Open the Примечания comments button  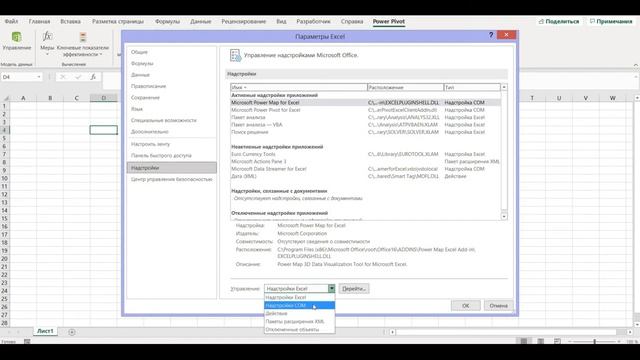611,21
